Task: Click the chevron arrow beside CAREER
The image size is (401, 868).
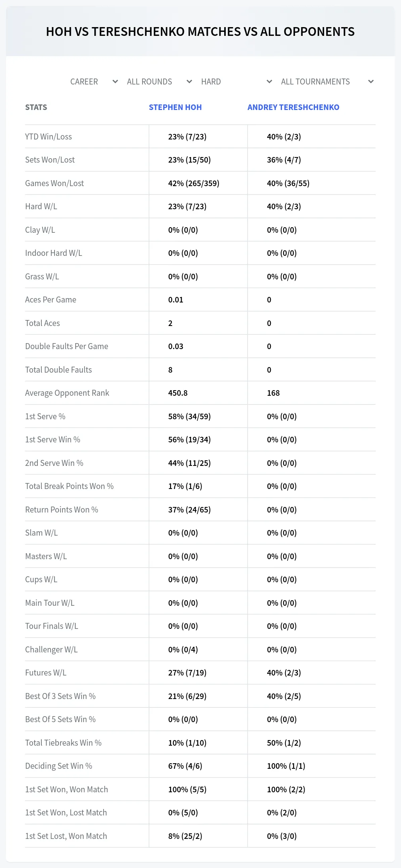Action: tap(115, 82)
